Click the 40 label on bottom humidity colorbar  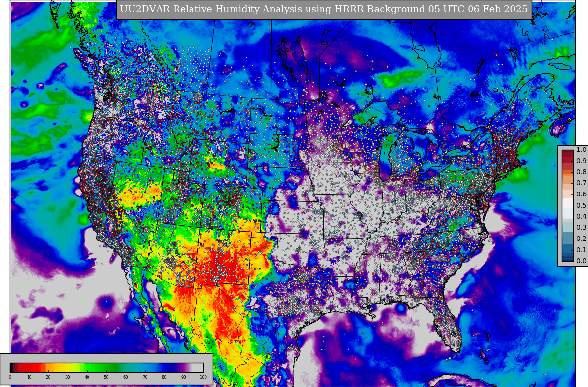tap(87, 377)
